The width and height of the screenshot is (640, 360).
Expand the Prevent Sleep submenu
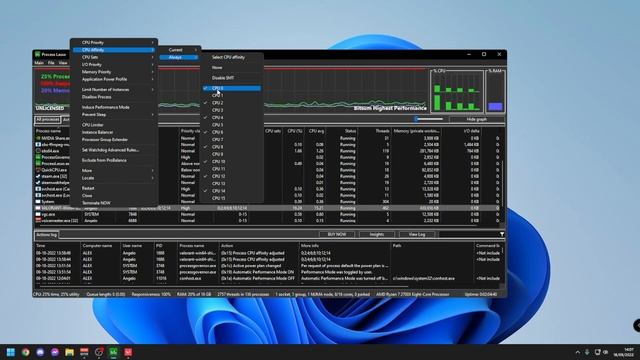tap(114, 115)
